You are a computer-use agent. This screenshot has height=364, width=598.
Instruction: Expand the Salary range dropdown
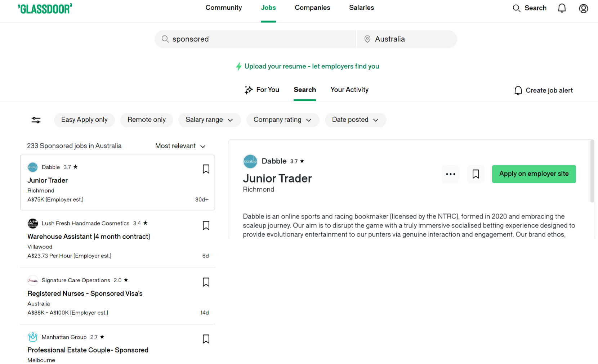point(210,120)
